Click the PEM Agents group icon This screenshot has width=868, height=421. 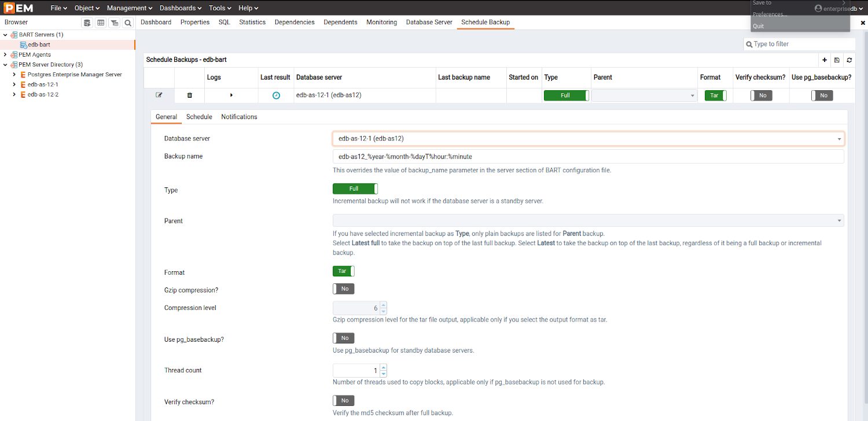point(14,54)
